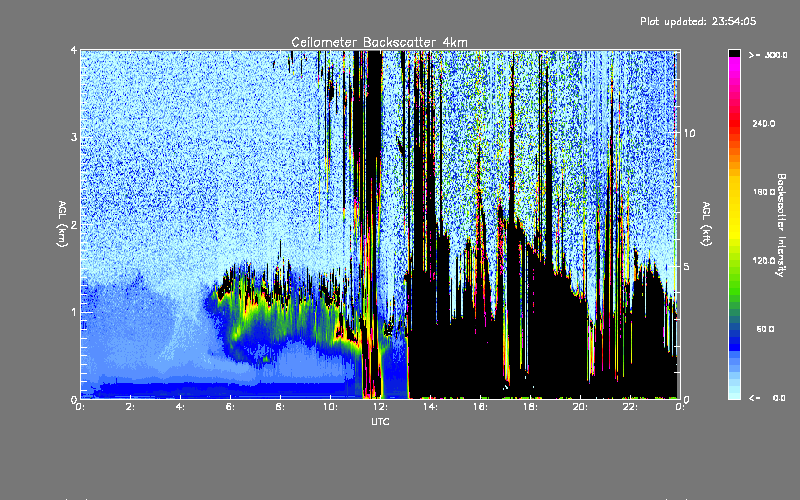Click the '4' tick on the km axis
Screen dimensions: 800x500
(x=74, y=51)
